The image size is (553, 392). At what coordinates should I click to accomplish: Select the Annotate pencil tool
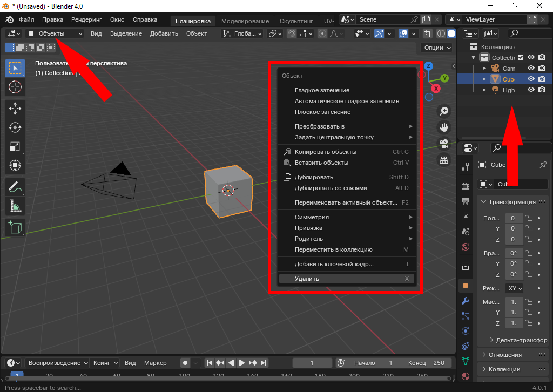click(x=15, y=187)
